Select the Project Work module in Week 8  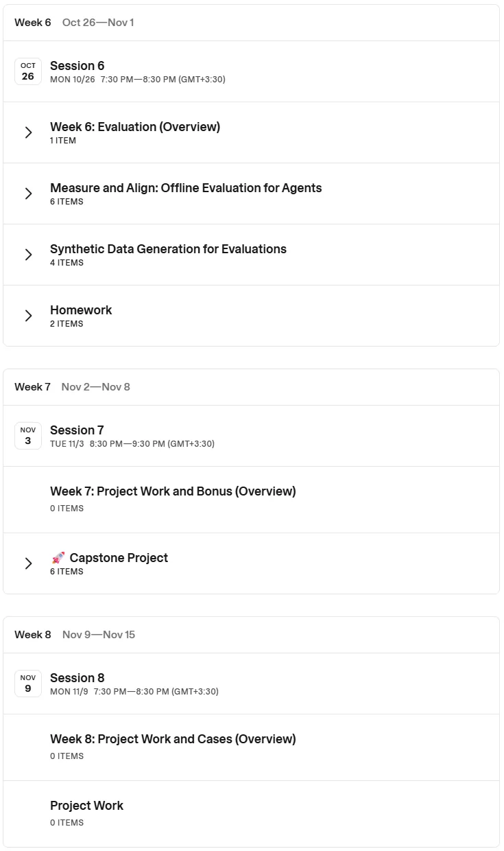tap(252, 813)
